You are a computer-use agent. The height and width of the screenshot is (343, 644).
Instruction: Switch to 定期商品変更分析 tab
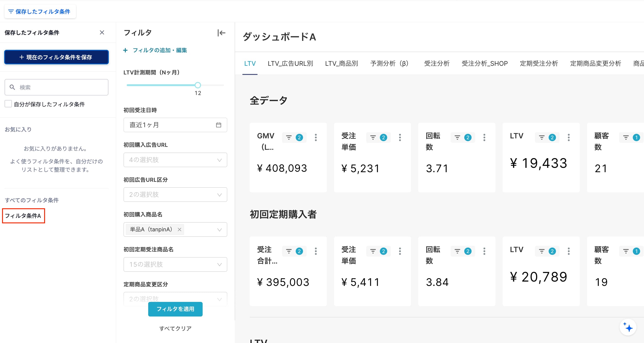596,63
